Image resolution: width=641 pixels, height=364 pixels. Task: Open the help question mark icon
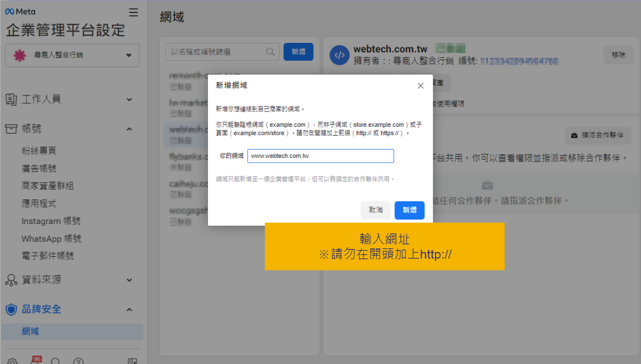tap(78, 361)
